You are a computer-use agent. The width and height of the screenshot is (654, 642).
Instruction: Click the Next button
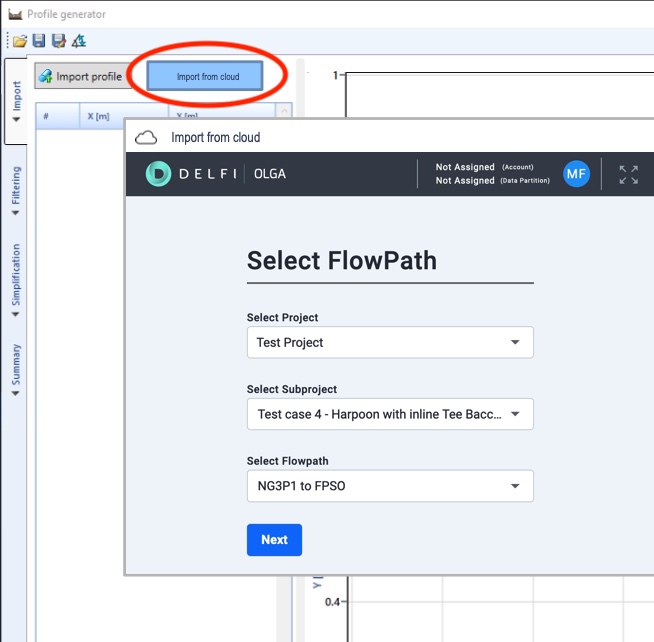274,540
